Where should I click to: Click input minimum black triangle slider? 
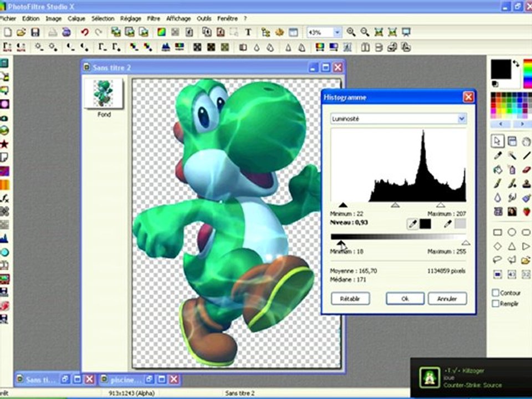(x=343, y=205)
